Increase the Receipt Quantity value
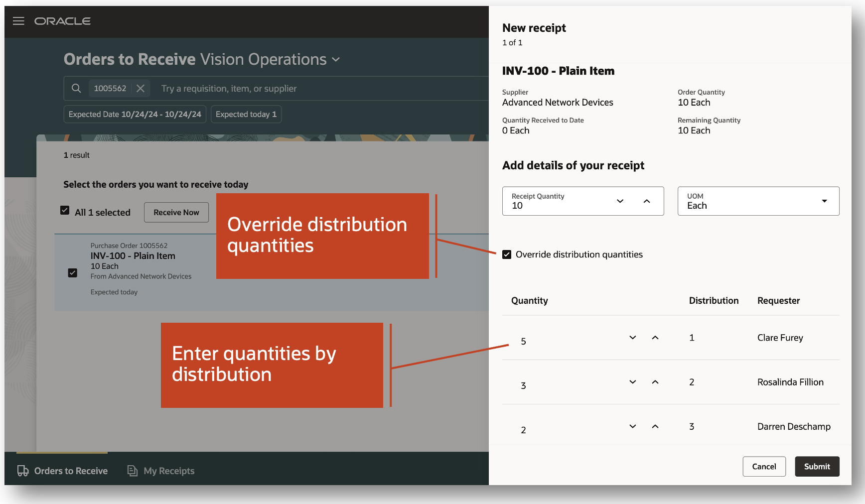Screen dimensions: 865x504 (x=647, y=201)
